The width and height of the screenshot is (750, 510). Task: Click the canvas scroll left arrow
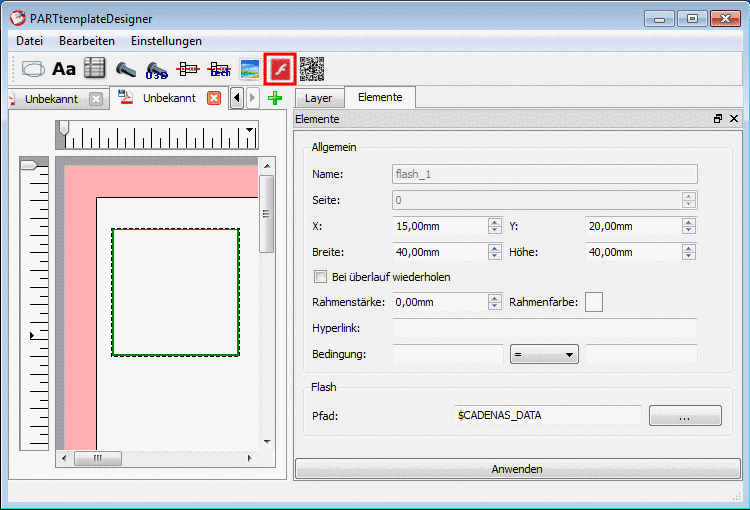click(x=65, y=458)
